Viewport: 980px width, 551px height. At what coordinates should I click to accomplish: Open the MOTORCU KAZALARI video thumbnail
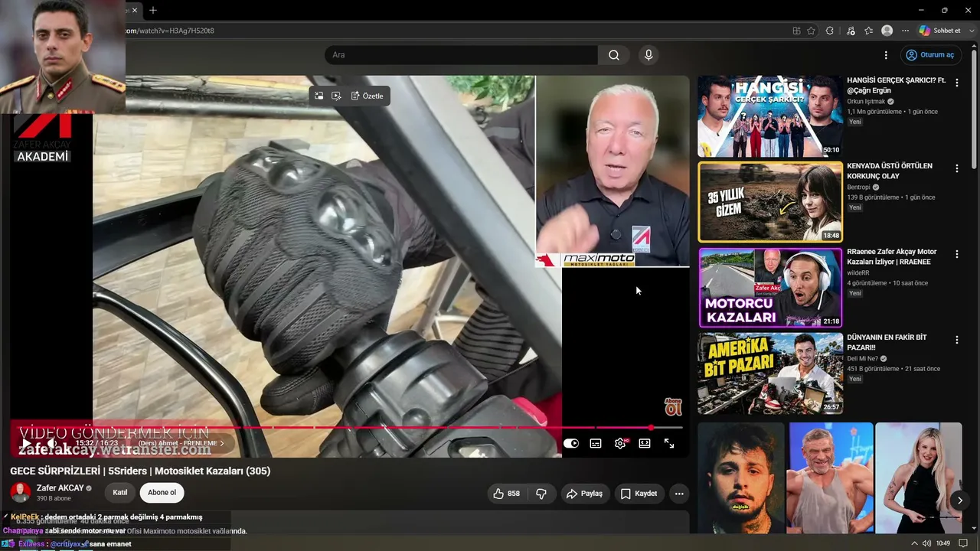770,288
